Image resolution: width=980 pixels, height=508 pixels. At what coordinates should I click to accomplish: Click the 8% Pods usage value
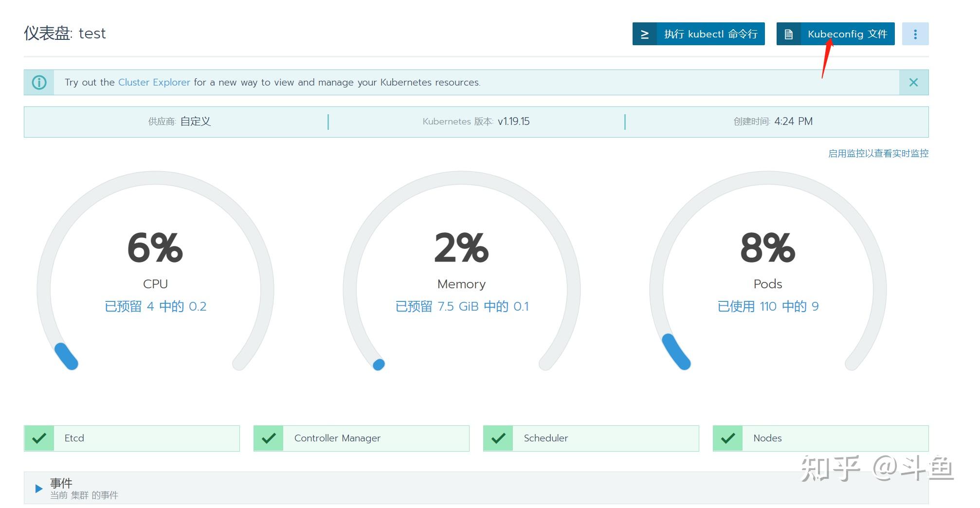768,248
